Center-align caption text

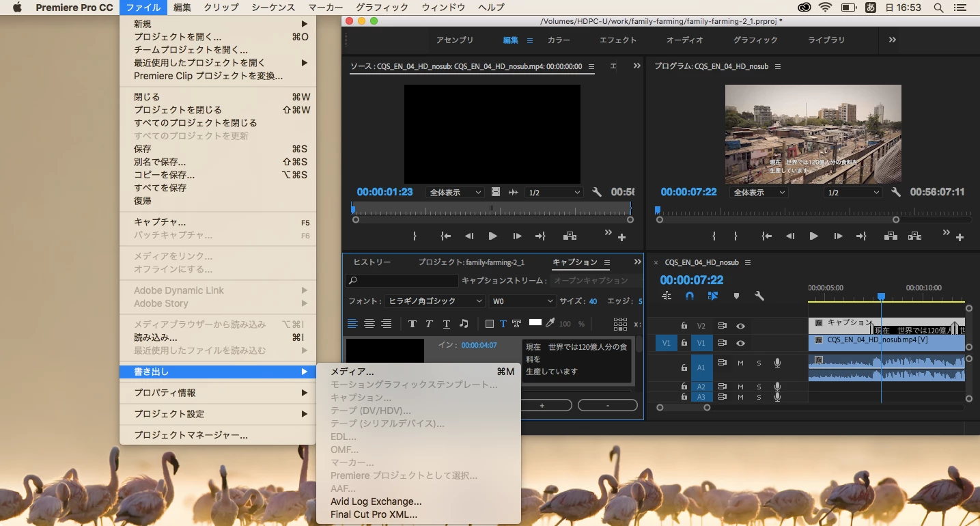(369, 323)
